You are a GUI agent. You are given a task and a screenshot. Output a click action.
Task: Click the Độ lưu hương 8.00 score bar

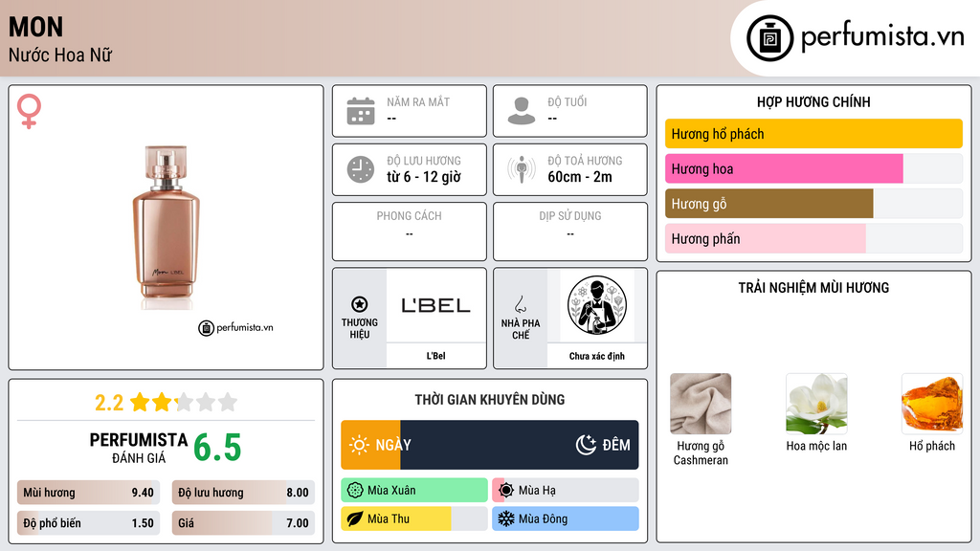coord(243,493)
